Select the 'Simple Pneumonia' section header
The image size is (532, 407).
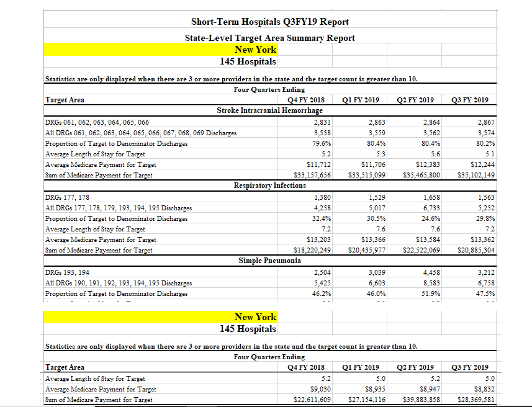[x=270, y=261]
